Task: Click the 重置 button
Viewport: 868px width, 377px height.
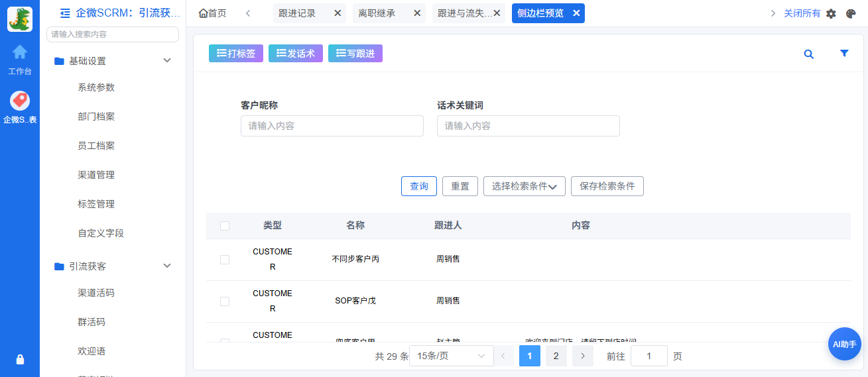Action: [x=460, y=186]
